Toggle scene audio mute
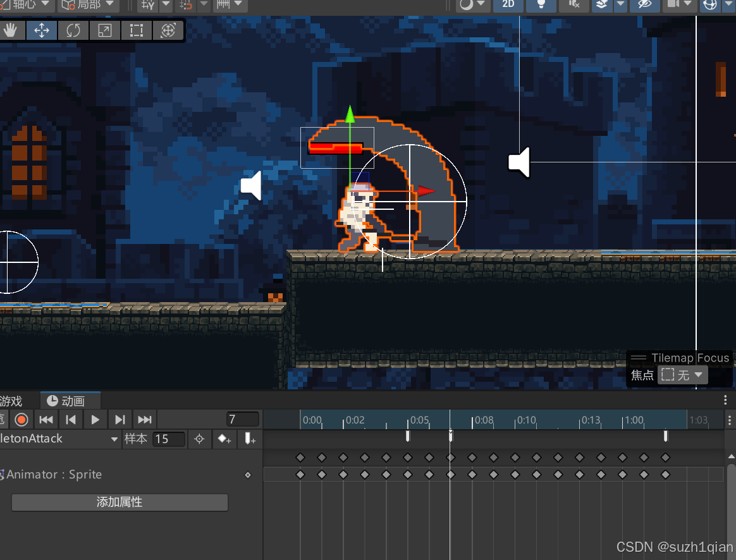The image size is (736, 560). [x=573, y=4]
